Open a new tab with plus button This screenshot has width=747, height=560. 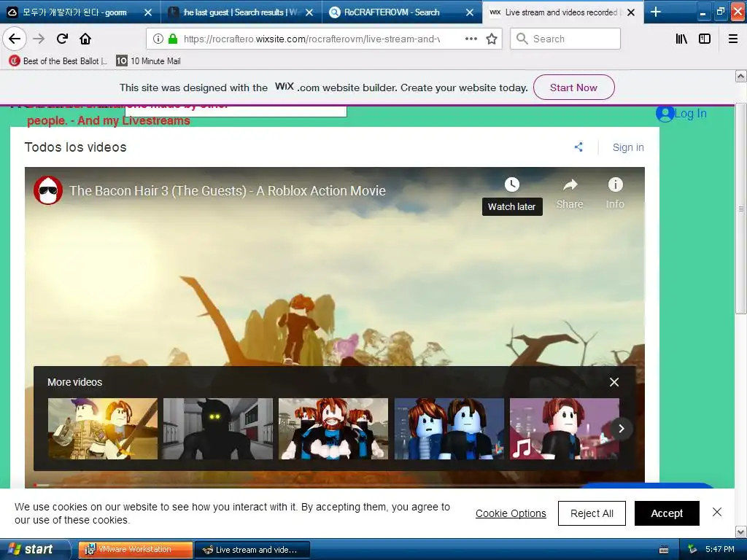(656, 12)
